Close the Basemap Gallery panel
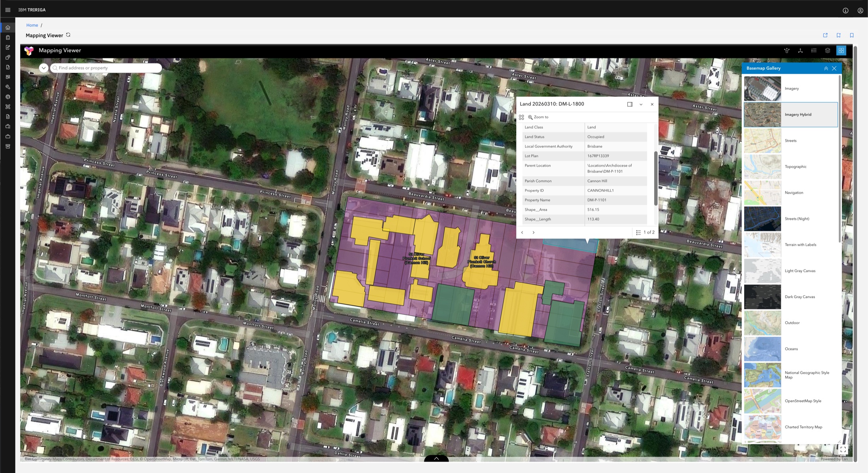This screenshot has width=868, height=473. 834,69
